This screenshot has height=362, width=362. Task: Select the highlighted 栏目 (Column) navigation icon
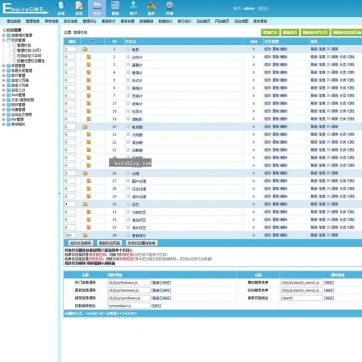pyautogui.click(x=97, y=8)
